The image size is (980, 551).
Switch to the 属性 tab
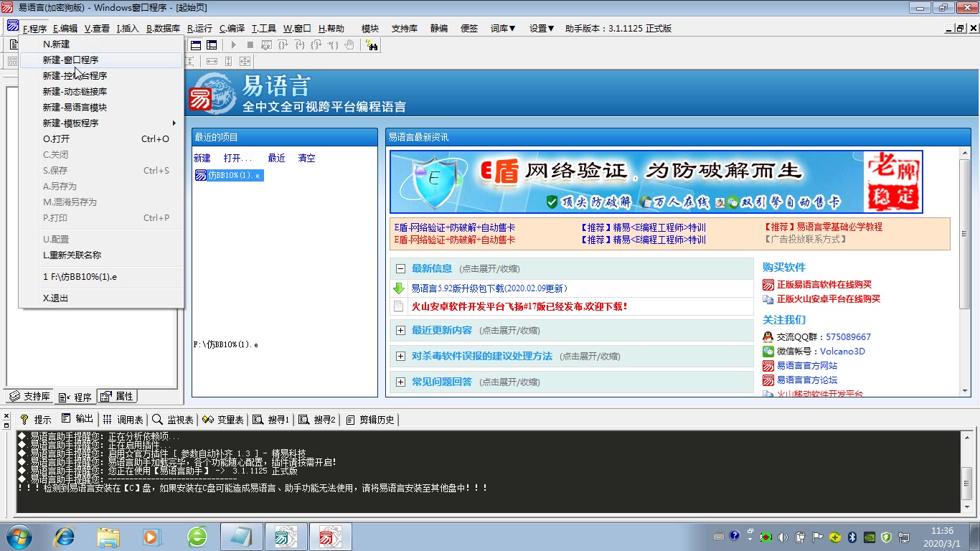pyautogui.click(x=117, y=396)
